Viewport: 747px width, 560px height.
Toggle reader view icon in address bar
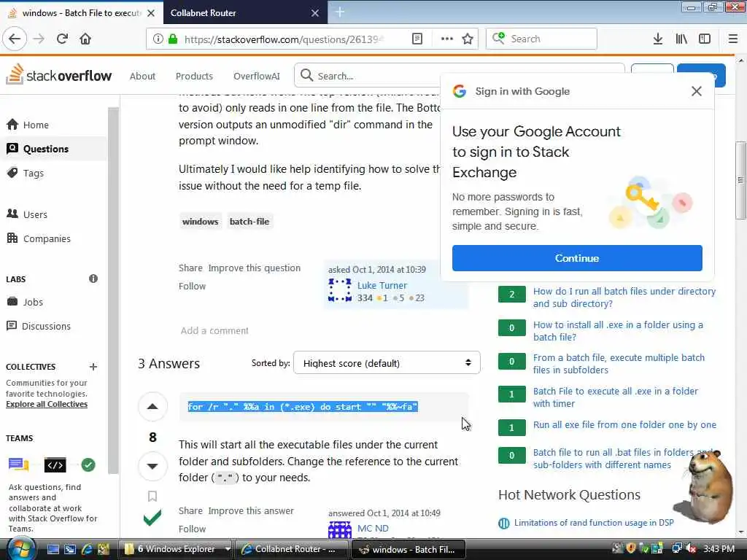[417, 39]
